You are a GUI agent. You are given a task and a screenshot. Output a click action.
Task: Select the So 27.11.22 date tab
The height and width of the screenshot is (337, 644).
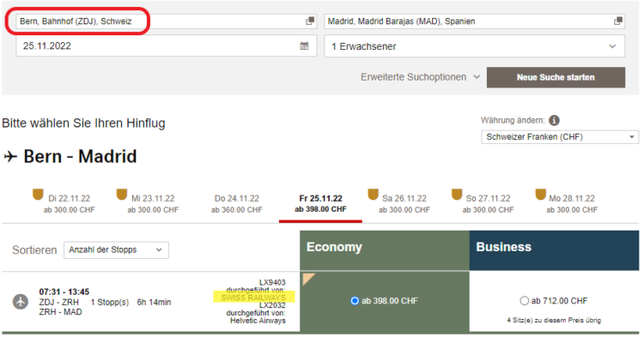(488, 204)
